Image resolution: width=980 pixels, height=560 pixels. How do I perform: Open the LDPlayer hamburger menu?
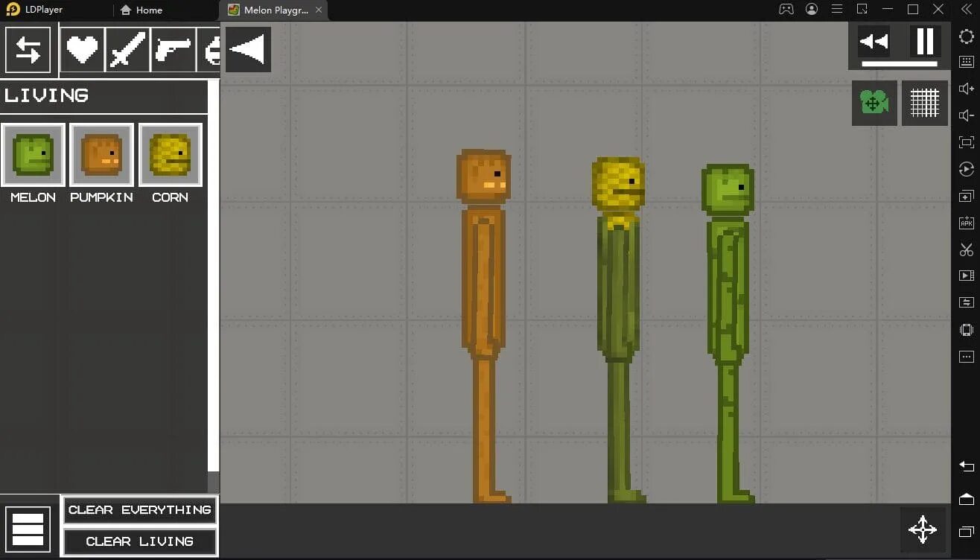[837, 10]
